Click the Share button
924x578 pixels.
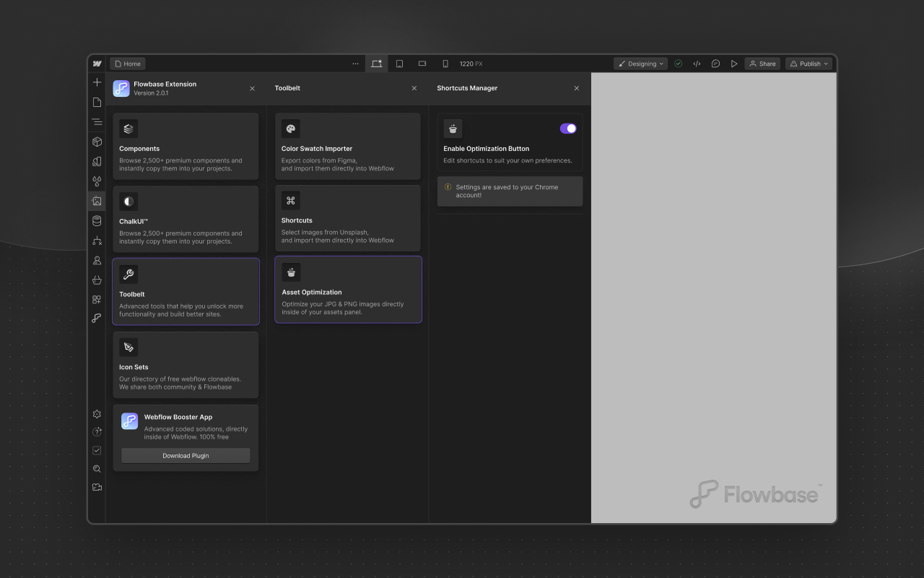[x=762, y=64]
